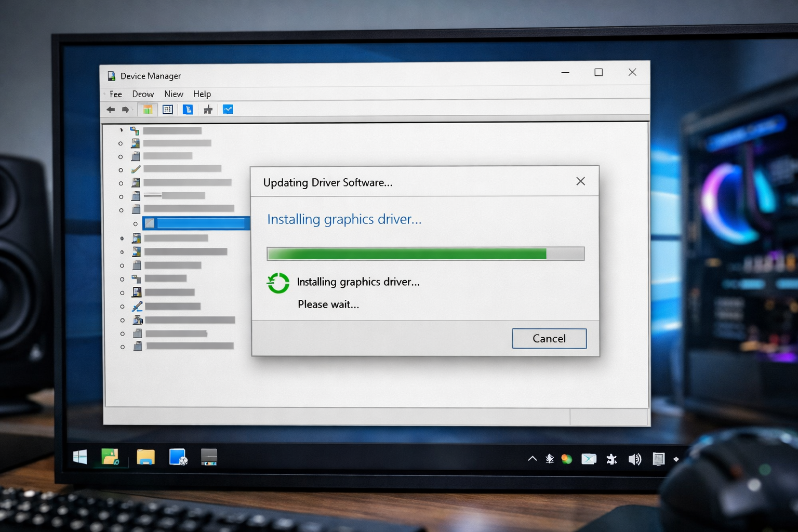Image resolution: width=798 pixels, height=532 pixels.
Task: Open the notification panel tray icon
Action: coord(658,459)
